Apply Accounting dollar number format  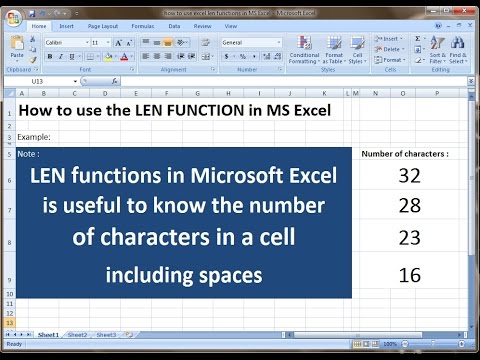(x=227, y=56)
